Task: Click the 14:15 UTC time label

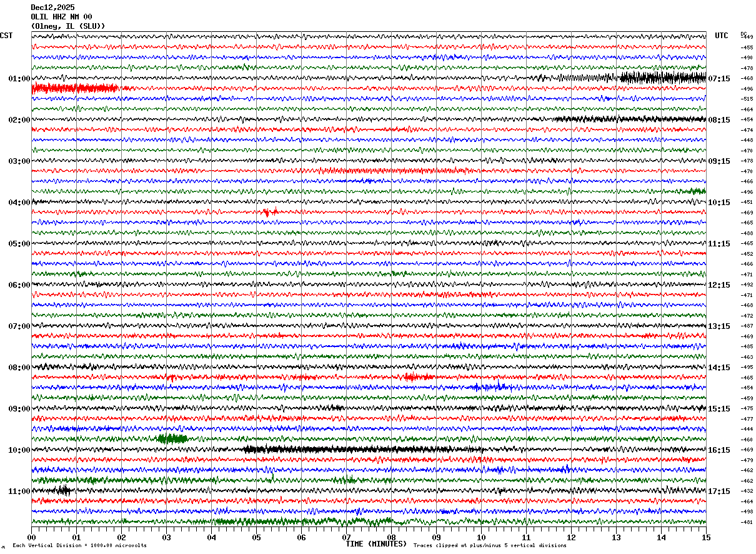Action: click(719, 368)
